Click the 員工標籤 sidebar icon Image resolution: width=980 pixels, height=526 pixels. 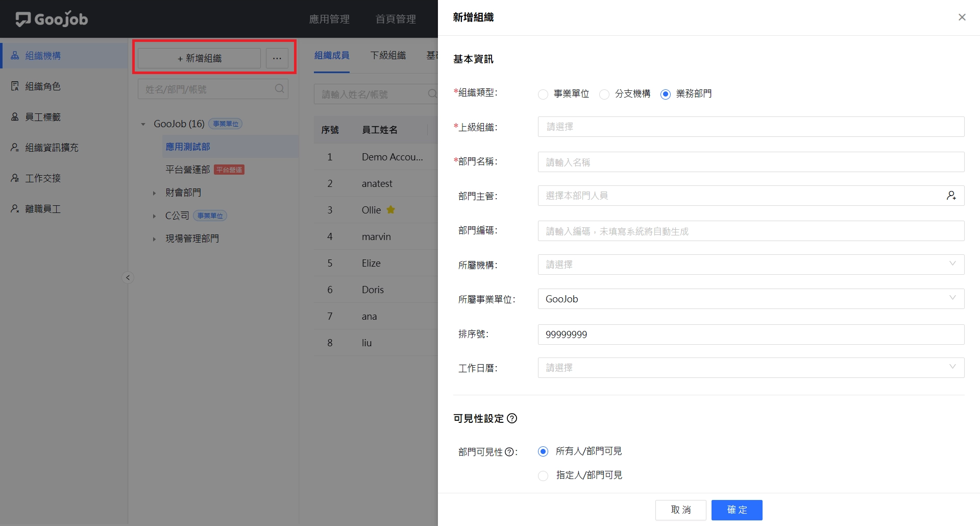15,117
